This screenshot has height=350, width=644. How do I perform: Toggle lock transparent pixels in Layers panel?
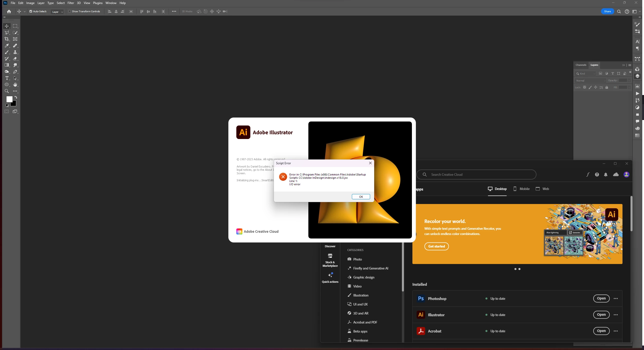pyautogui.click(x=584, y=87)
